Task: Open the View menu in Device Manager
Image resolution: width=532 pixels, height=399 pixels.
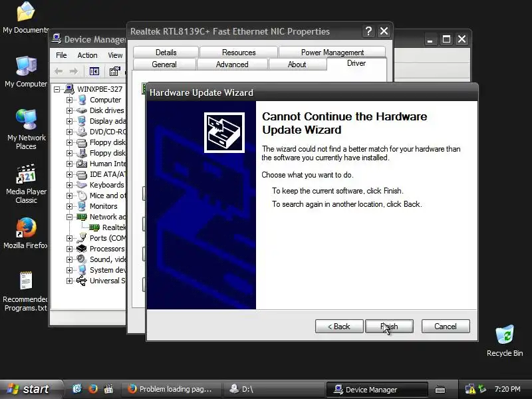Action: (115, 55)
